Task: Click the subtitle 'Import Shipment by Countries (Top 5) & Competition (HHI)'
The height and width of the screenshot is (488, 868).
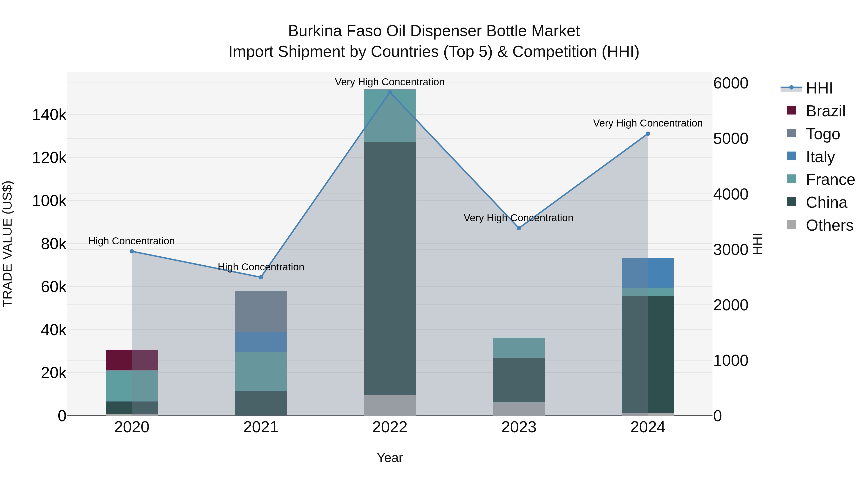Action: coord(434,52)
